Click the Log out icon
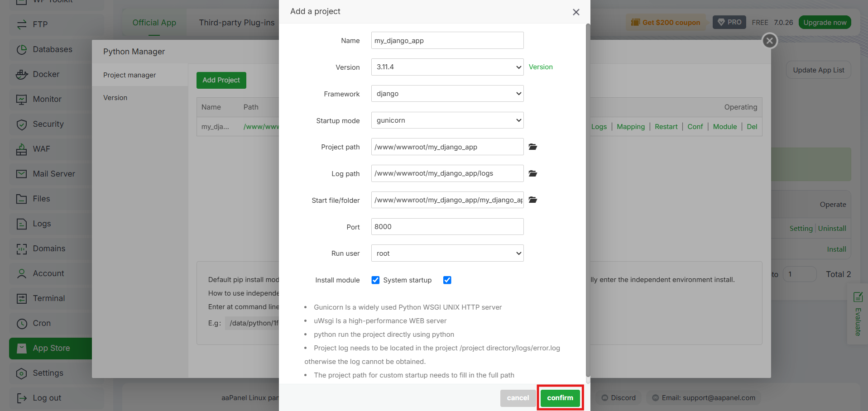 tap(22, 398)
